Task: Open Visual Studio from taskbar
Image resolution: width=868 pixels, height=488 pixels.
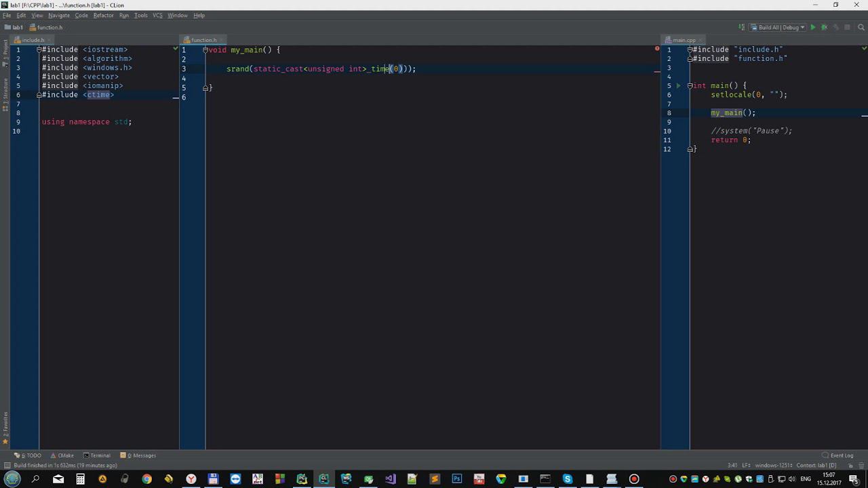Action: (x=390, y=479)
